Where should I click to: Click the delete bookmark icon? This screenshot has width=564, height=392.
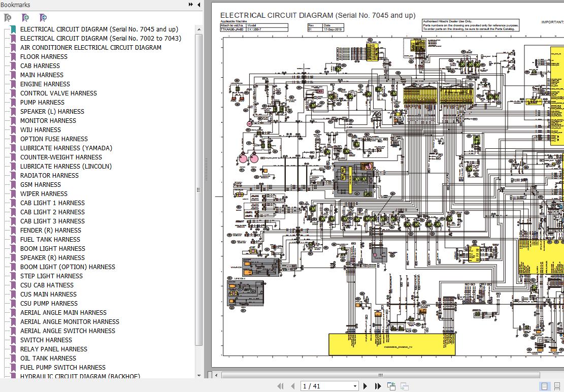8,18
